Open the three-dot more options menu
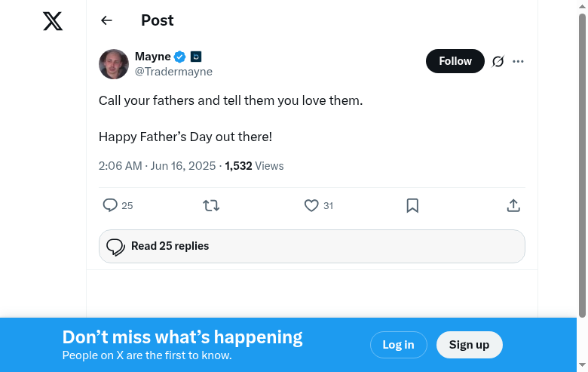 point(518,61)
